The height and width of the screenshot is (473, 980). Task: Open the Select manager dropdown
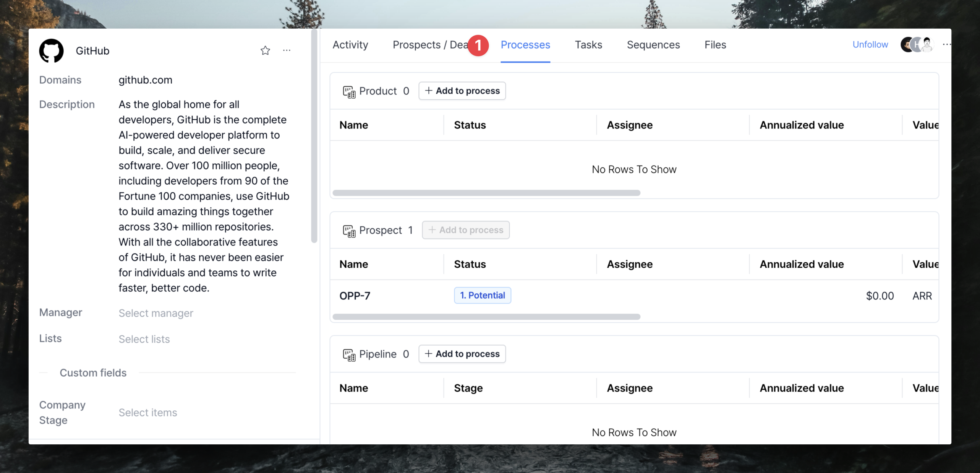tap(156, 313)
